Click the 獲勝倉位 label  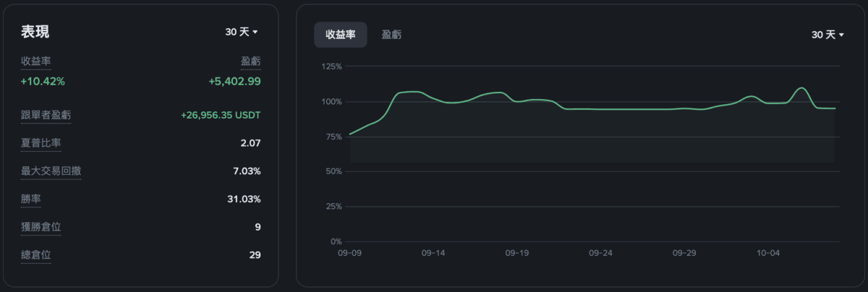[41, 227]
